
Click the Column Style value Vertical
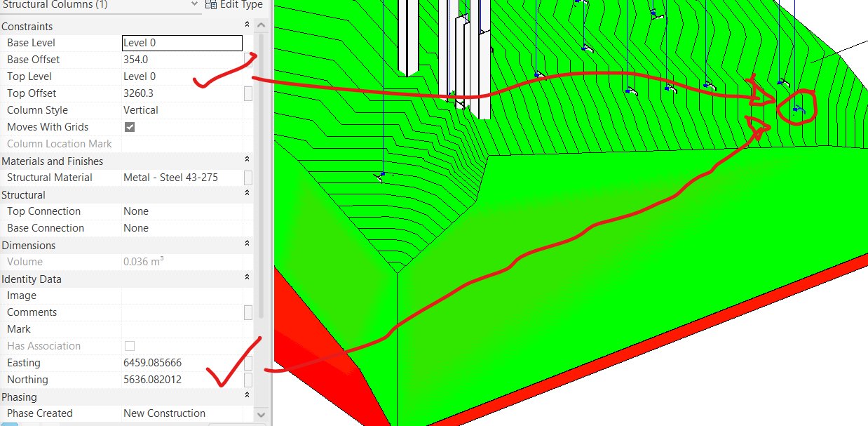click(x=140, y=110)
